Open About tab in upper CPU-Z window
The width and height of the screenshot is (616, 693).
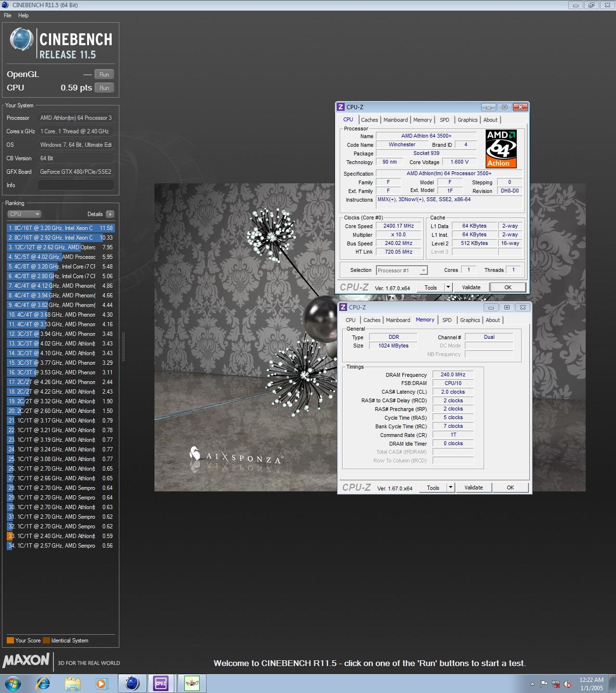tap(490, 120)
